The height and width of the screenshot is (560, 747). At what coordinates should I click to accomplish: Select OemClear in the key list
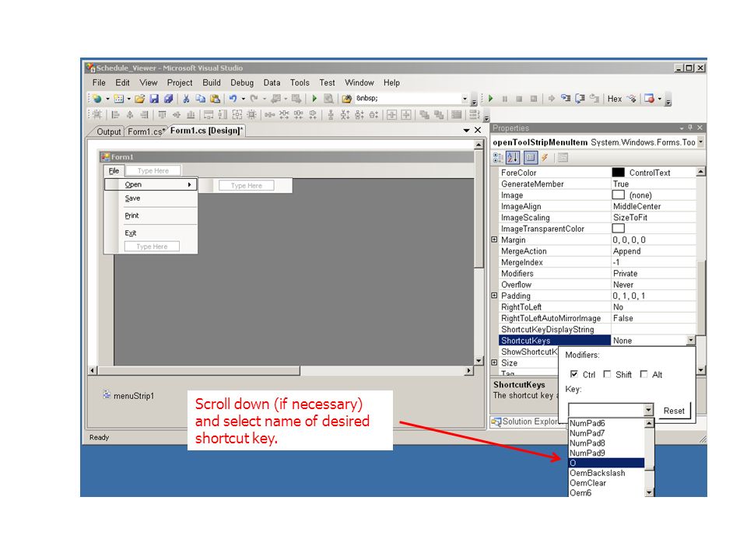pyautogui.click(x=606, y=483)
